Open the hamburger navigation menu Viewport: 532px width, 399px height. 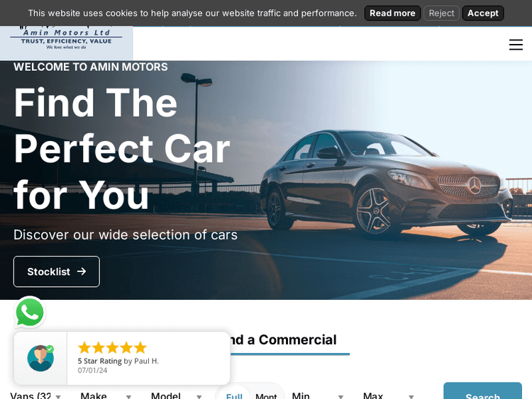point(516,45)
